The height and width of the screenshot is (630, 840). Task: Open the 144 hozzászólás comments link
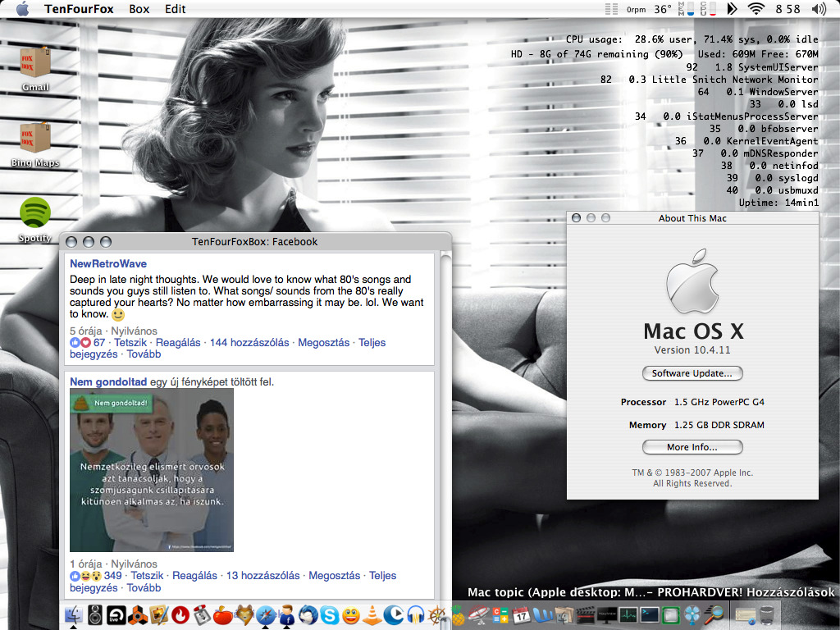[249, 342]
